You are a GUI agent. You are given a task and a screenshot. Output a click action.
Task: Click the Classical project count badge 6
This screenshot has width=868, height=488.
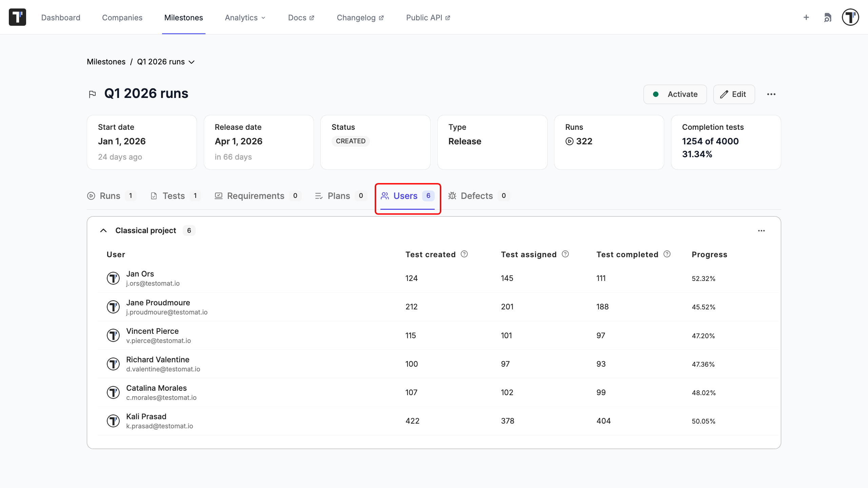[189, 230]
